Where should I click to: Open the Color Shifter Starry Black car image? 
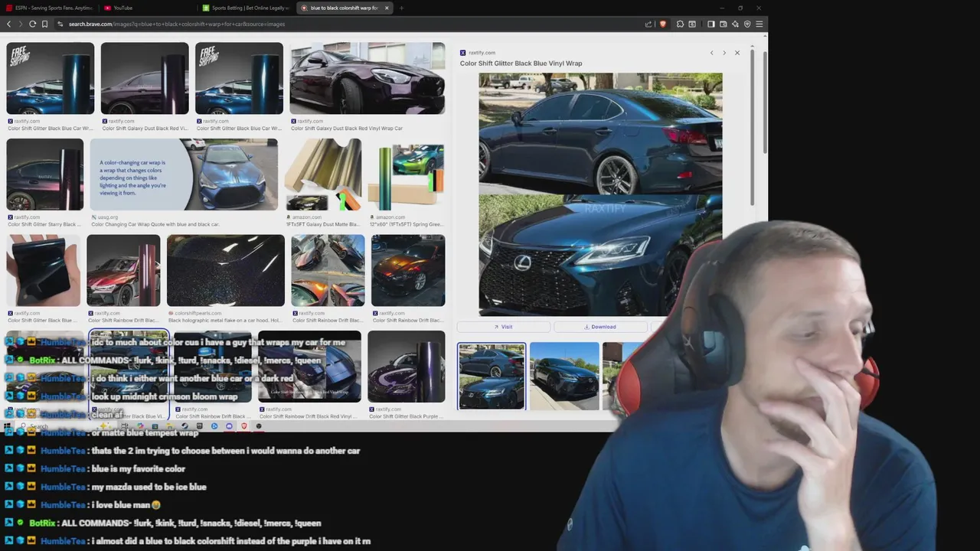[x=45, y=174]
